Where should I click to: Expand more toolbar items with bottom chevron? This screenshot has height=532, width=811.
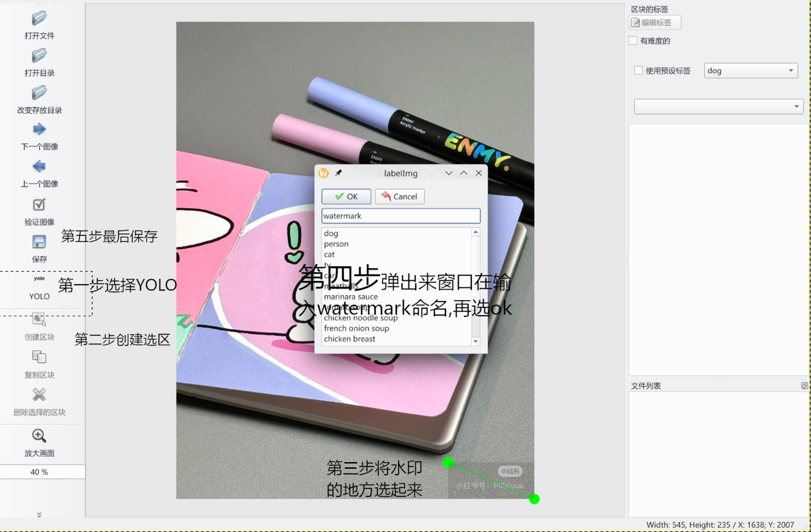(39, 514)
